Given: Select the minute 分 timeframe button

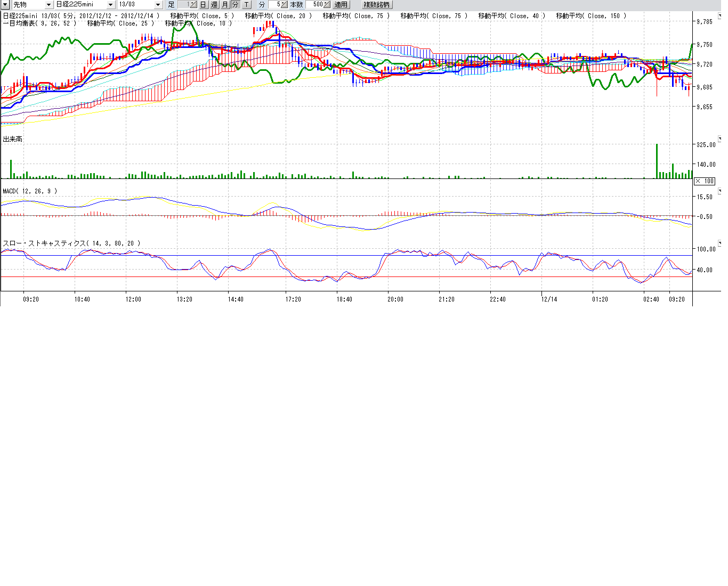Looking at the screenshot, I should [x=235, y=5].
